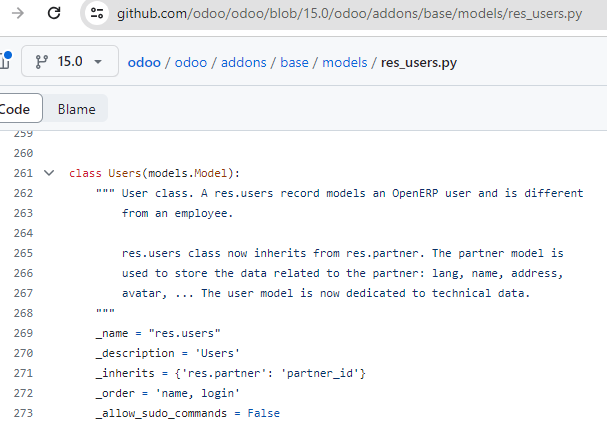Collapse class Users chevron at line 261

click(49, 173)
